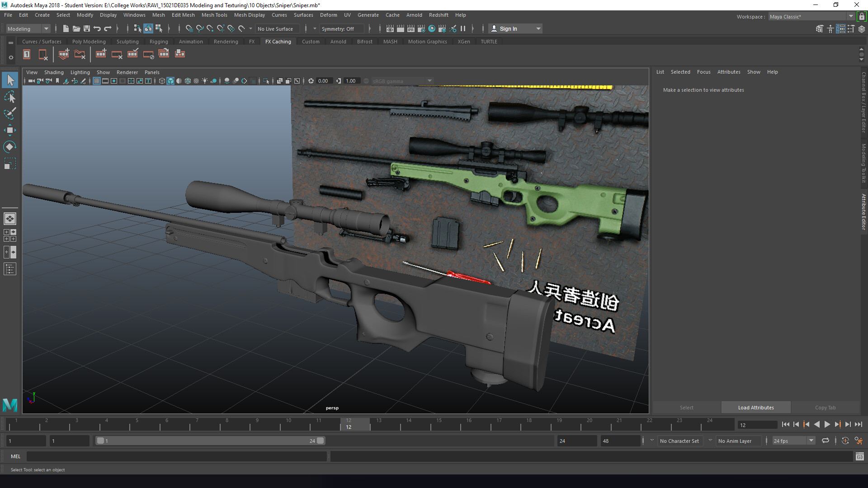Choose the Rotate tool in toolbox
The height and width of the screenshot is (488, 868).
click(x=10, y=146)
